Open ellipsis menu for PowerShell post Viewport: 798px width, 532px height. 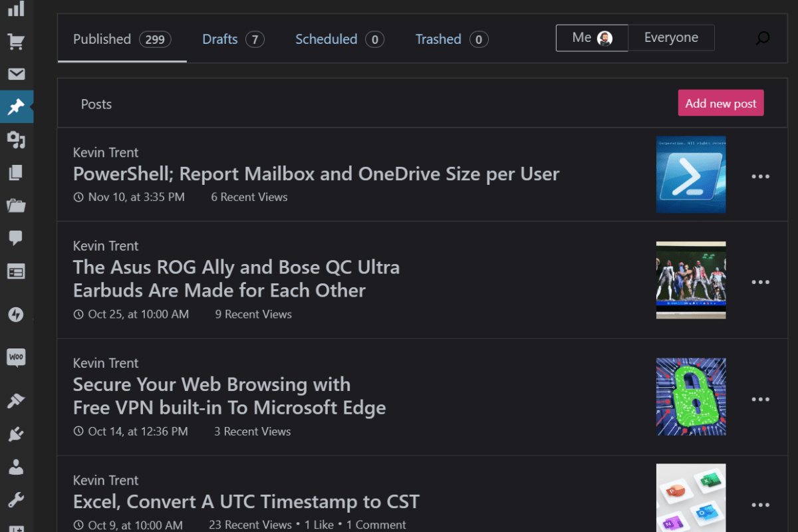pos(760,176)
